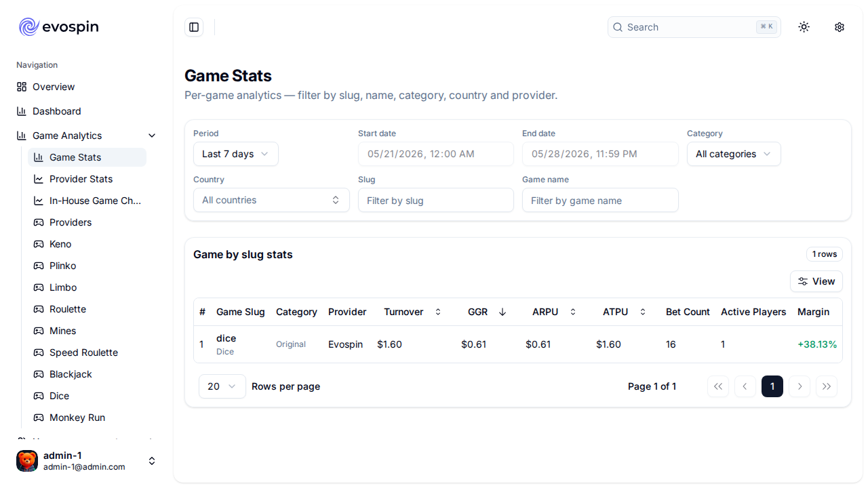Click the View button

pyautogui.click(x=816, y=281)
